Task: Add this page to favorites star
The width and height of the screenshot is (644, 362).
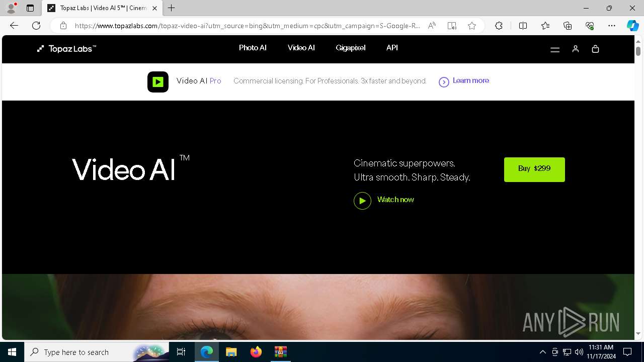Action: coord(472,26)
